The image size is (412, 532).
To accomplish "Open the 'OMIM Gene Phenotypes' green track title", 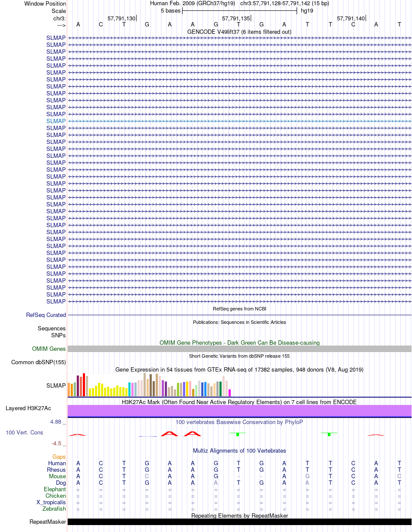I will tap(239, 343).
